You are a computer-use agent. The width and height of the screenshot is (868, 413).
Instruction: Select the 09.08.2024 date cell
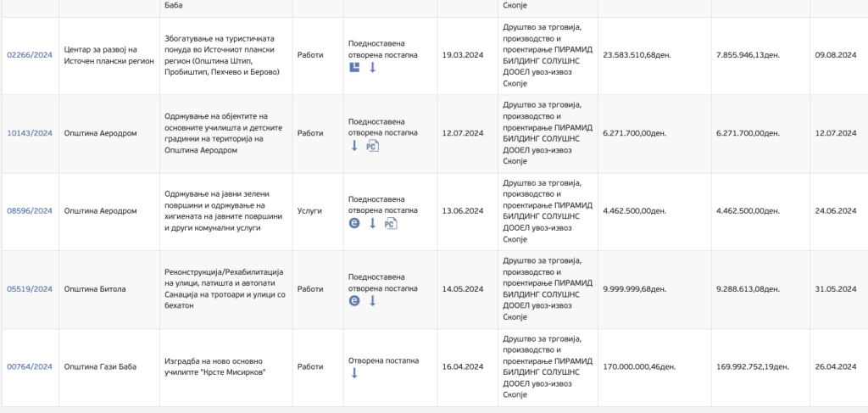pos(832,55)
